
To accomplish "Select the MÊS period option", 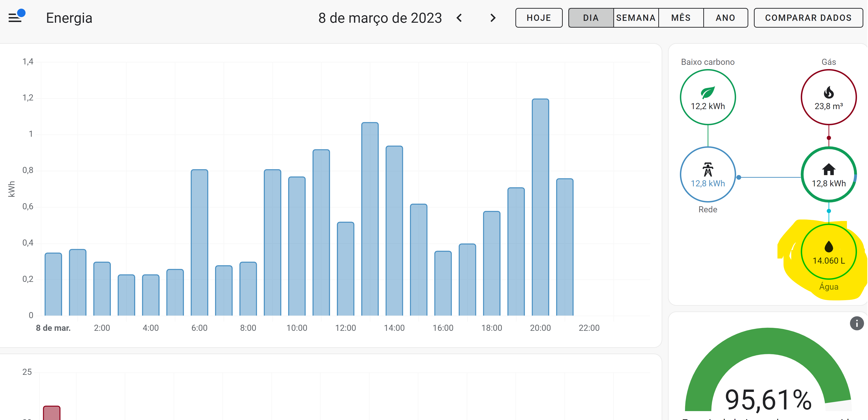I will pos(680,18).
